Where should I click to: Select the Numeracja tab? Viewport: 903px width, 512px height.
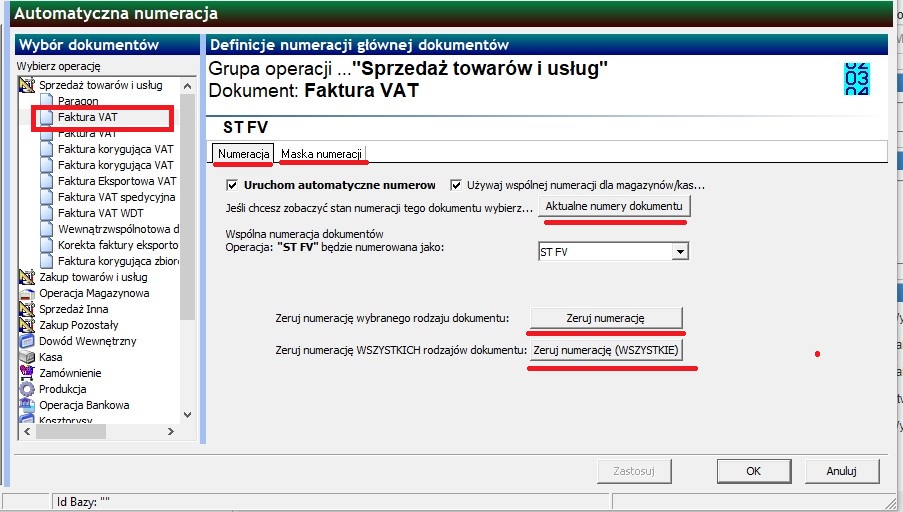coord(244,154)
